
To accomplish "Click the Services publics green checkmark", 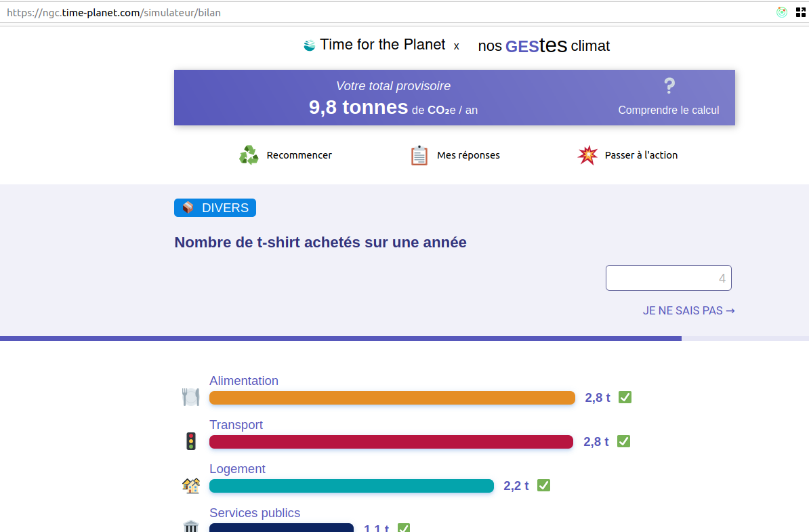I will (403, 528).
